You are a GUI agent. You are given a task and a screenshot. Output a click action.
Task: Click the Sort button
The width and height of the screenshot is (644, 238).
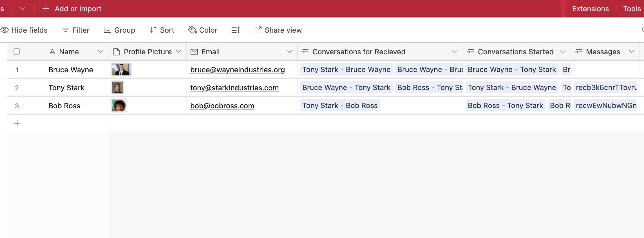point(162,30)
